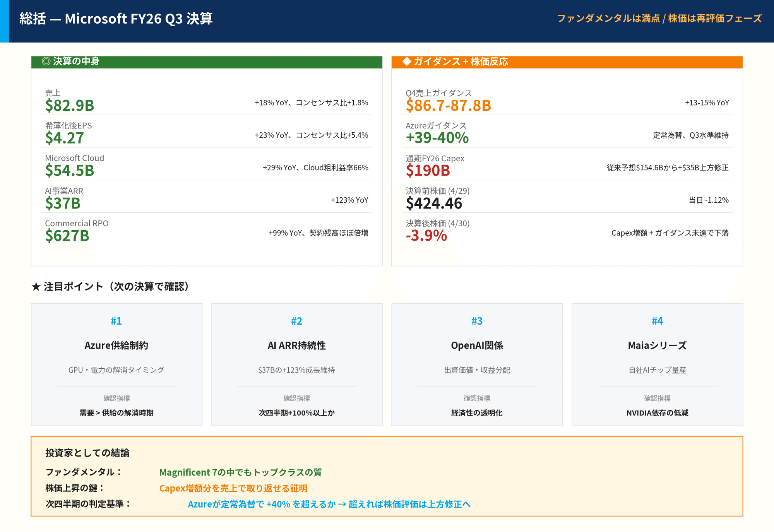This screenshot has width=774, height=532.
Task: Click the note '当日 -1.12%'
Action: [x=709, y=200]
